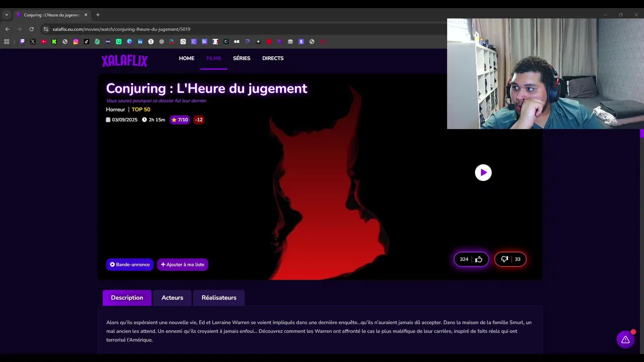The width and height of the screenshot is (644, 362).
Task: Click the TOP 50 label
Action: point(141,110)
